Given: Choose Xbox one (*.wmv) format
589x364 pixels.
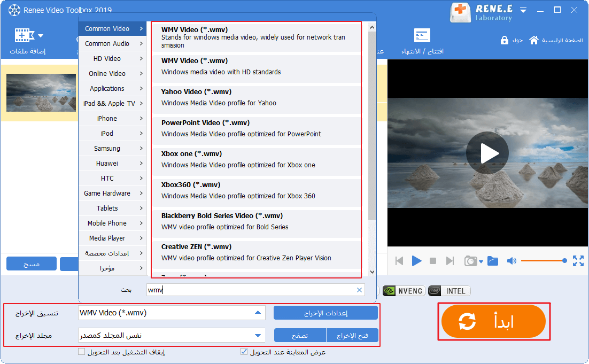Looking at the screenshot, I should coord(256,161).
